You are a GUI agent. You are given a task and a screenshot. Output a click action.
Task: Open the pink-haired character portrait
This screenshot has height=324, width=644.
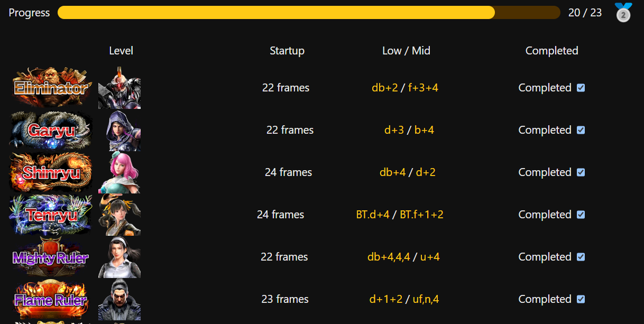click(119, 172)
